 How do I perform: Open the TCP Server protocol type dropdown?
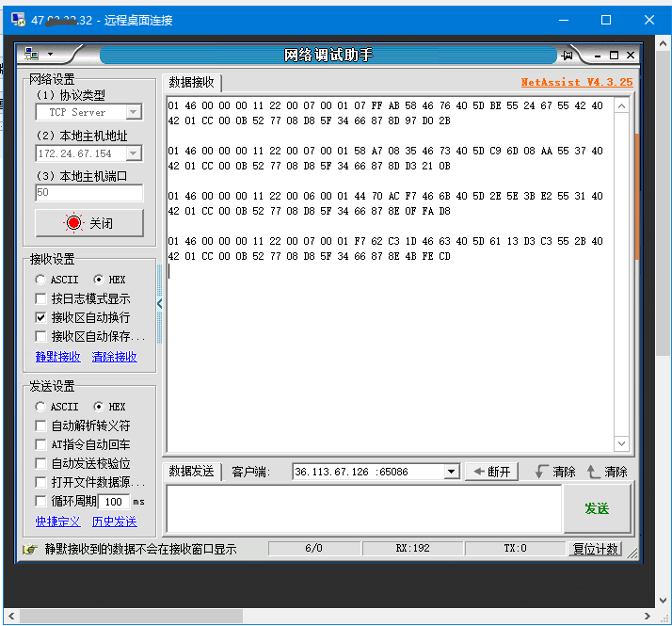[x=134, y=112]
